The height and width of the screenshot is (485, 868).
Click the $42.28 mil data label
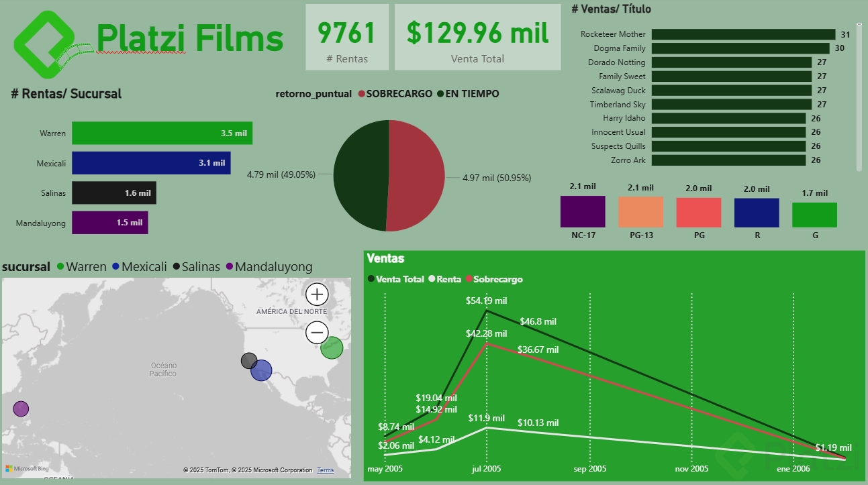487,333
